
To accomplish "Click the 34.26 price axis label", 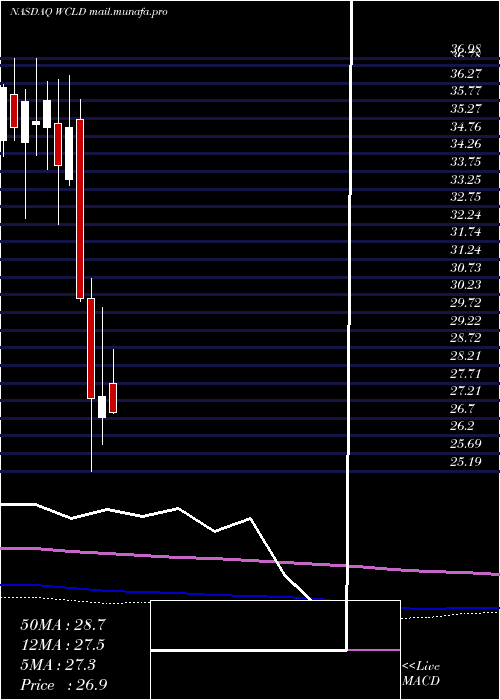I will tap(467, 144).
